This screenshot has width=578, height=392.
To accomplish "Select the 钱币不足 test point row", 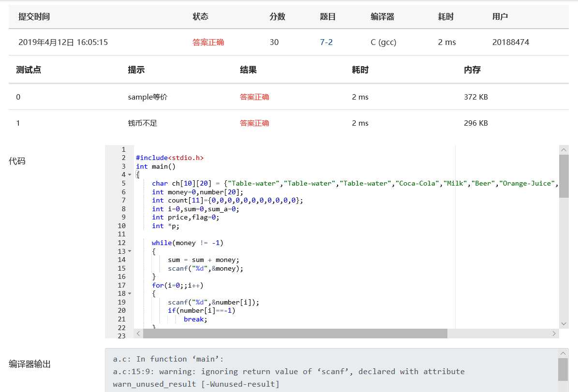I will point(143,123).
